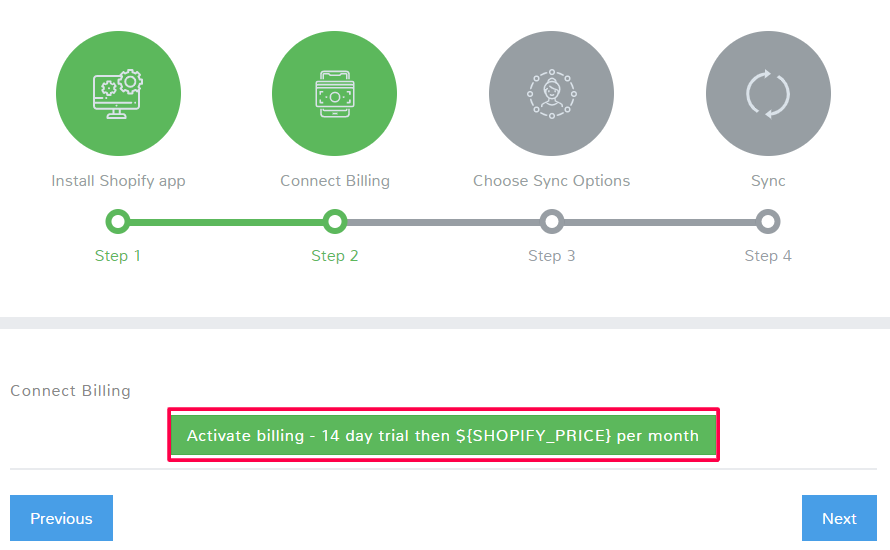Click the "Choose Sync Options" label
Image resolution: width=890 pixels, height=550 pixels.
[x=551, y=181]
